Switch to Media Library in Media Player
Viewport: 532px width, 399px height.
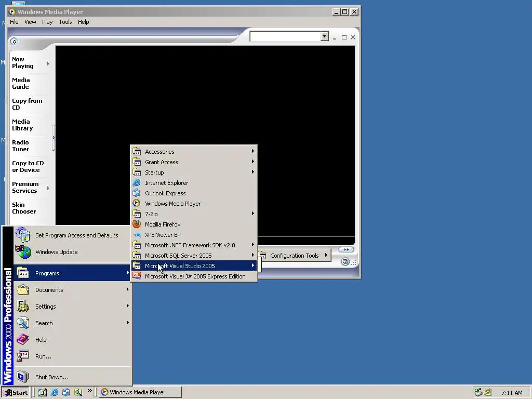click(x=22, y=125)
